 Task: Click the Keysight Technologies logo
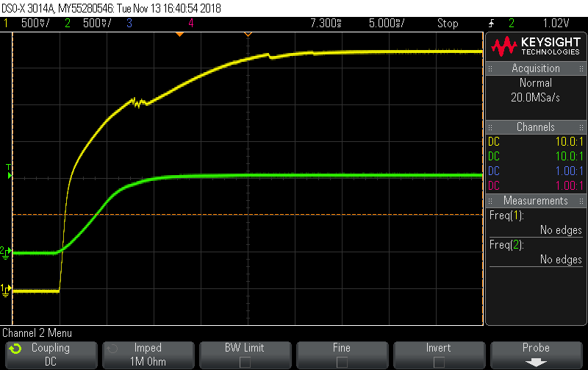[x=536, y=46]
